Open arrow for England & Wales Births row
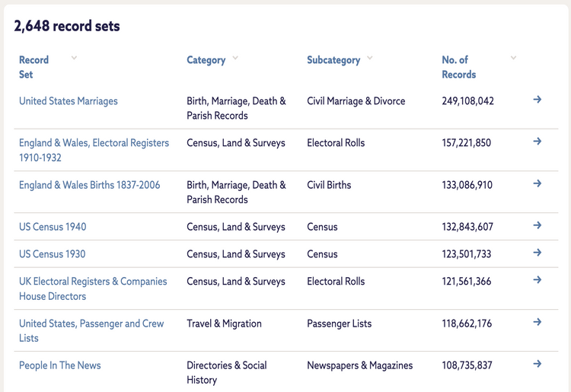 (x=537, y=183)
